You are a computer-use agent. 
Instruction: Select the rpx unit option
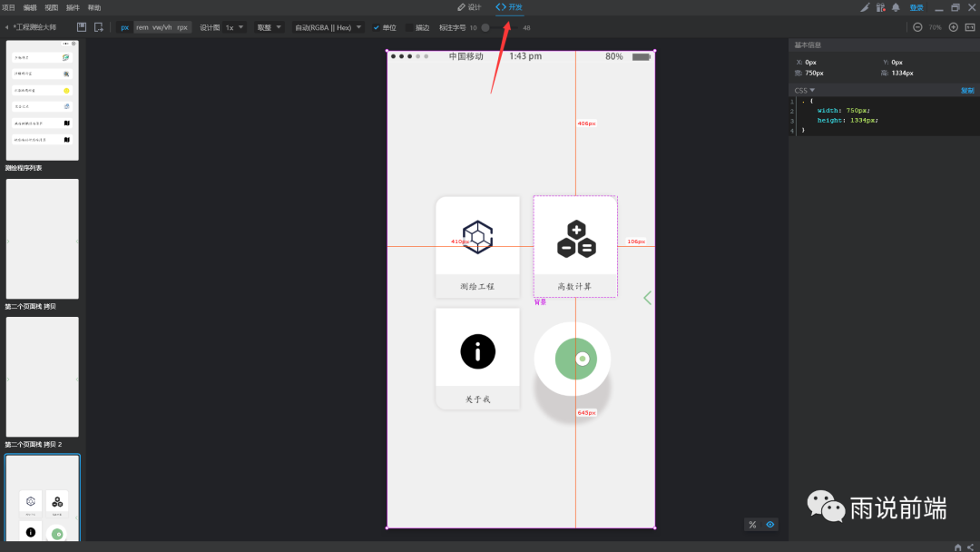point(181,27)
